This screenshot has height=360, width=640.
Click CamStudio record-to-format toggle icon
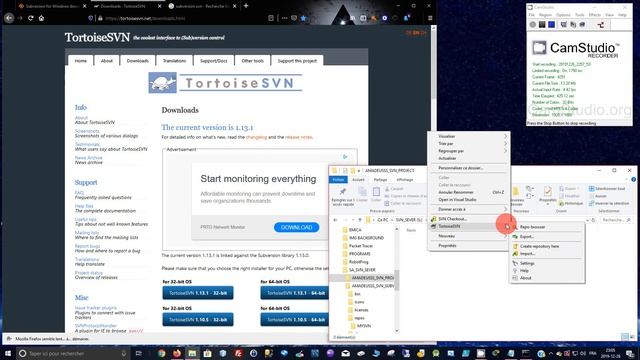tap(582, 25)
